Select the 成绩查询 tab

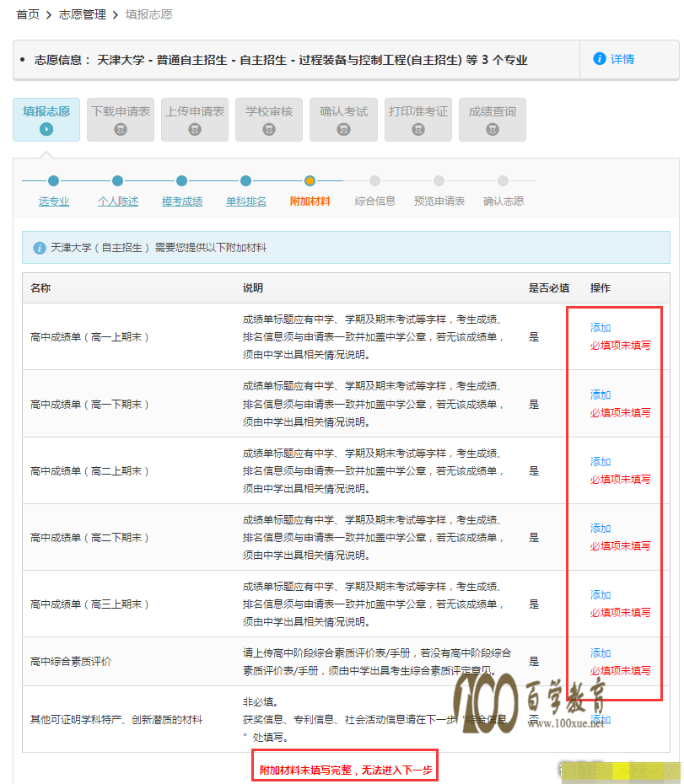[x=493, y=120]
